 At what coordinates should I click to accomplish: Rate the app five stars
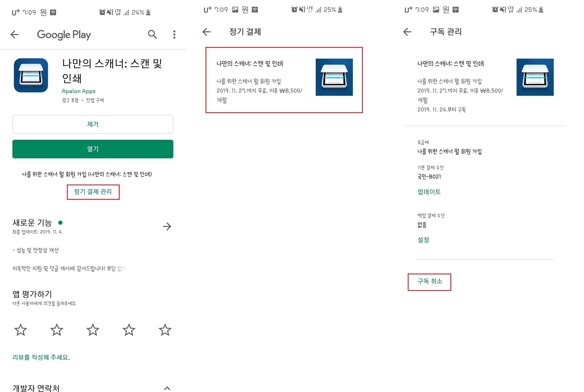[x=165, y=330]
